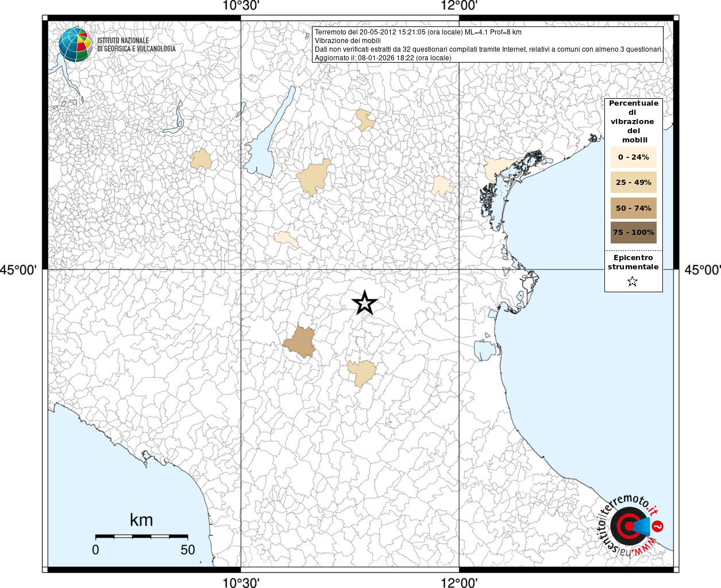Click the bottom 12°00' longitude label
The width and height of the screenshot is (721, 588).
tap(459, 583)
